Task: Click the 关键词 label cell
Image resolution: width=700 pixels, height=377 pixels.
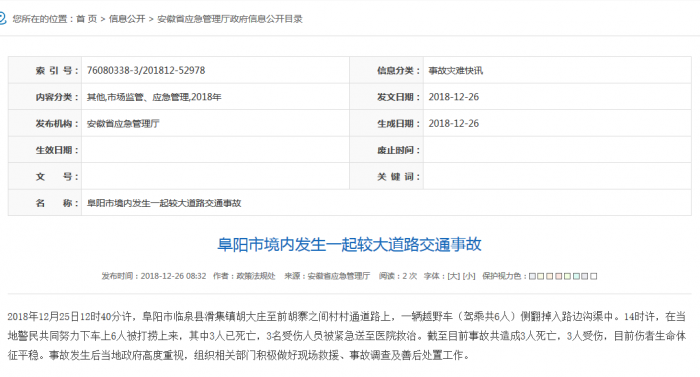Action: (387, 176)
